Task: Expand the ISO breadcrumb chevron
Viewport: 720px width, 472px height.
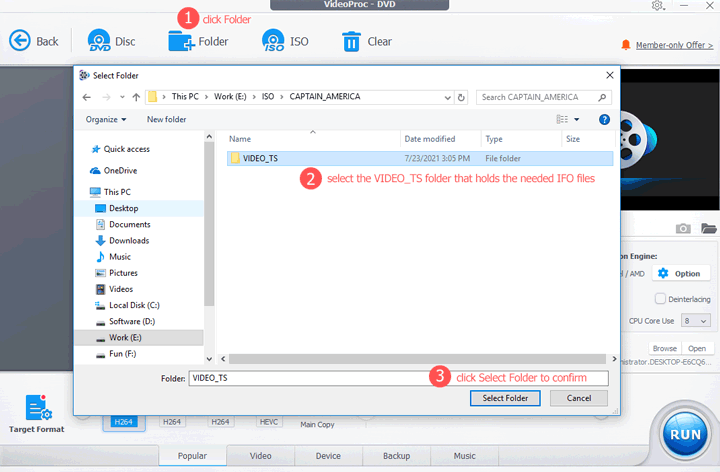Action: pos(281,97)
